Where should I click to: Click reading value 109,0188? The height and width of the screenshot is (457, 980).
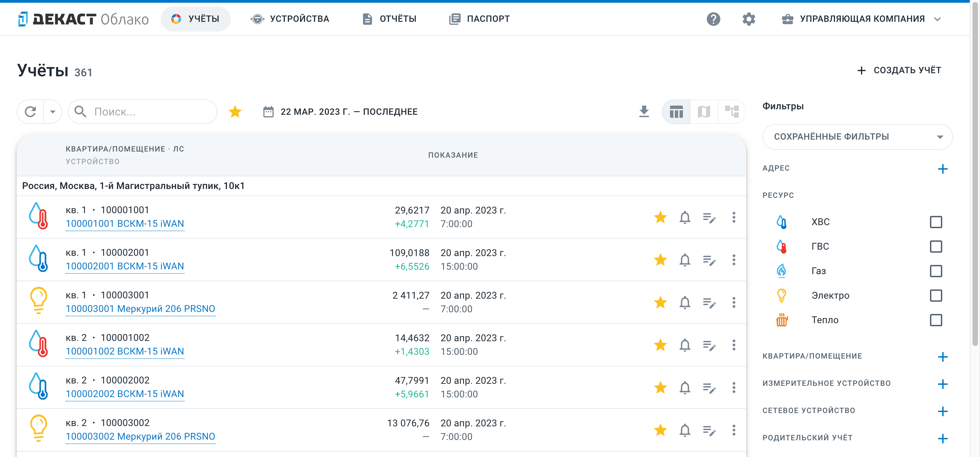pos(409,253)
